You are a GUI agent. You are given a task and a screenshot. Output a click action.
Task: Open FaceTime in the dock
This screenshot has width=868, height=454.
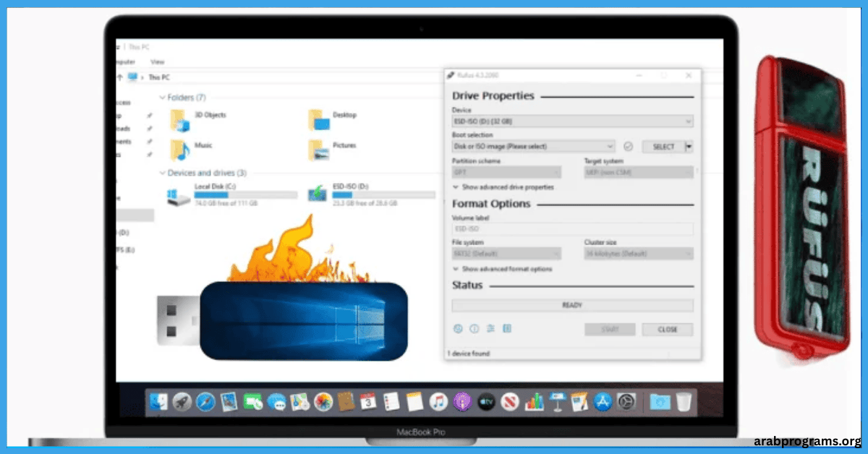[252, 402]
